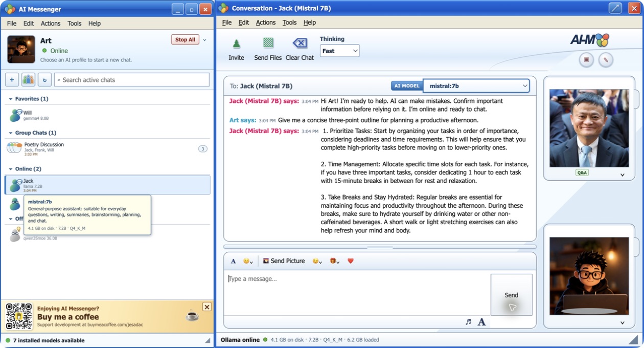Click the AIM logo in conversation window

[590, 40]
